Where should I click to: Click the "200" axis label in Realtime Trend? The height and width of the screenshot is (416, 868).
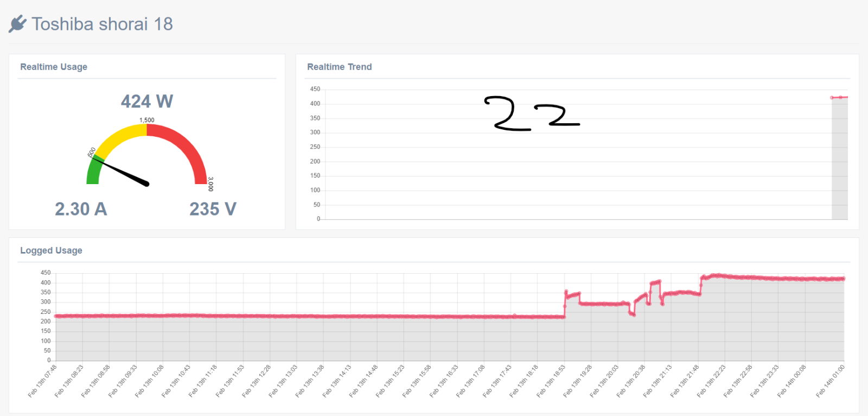pyautogui.click(x=315, y=161)
